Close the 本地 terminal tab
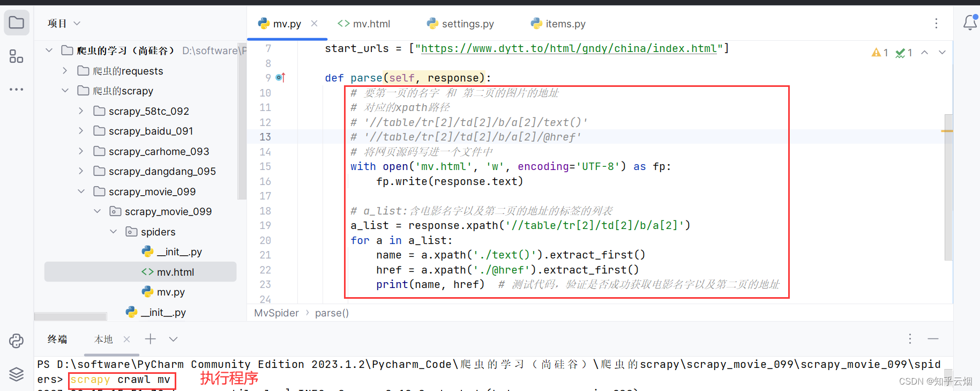980x391 pixels. (x=126, y=339)
